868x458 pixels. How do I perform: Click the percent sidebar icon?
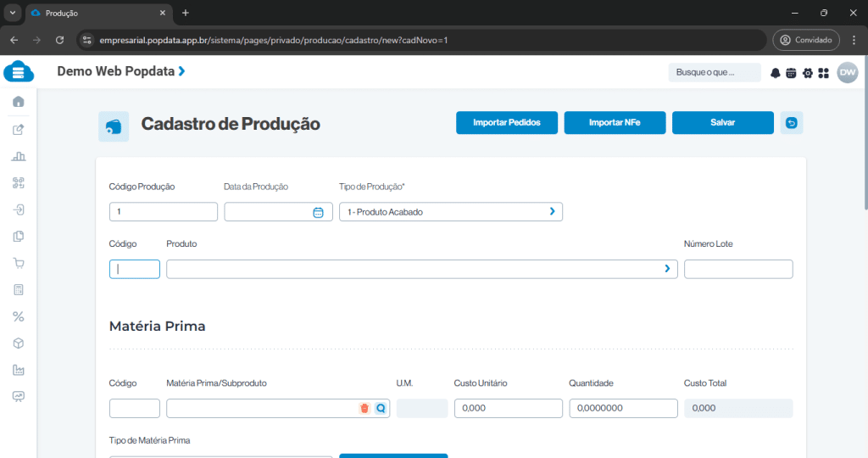tap(19, 316)
